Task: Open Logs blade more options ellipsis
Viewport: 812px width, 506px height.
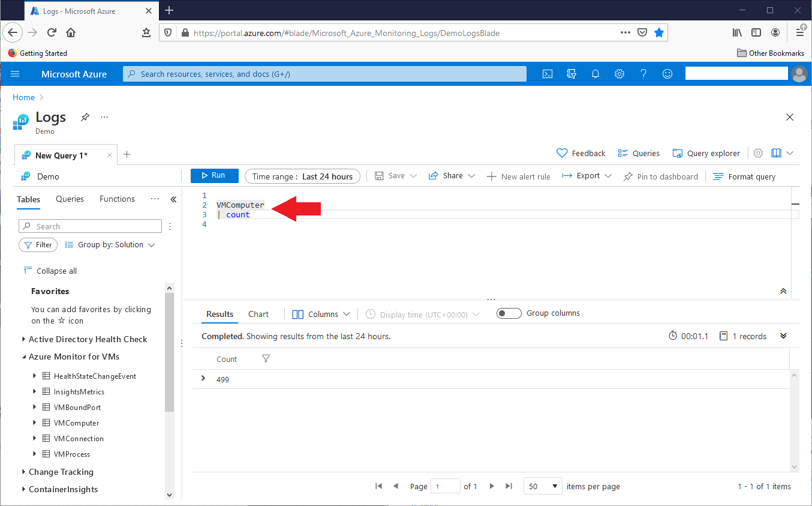Action: click(104, 117)
